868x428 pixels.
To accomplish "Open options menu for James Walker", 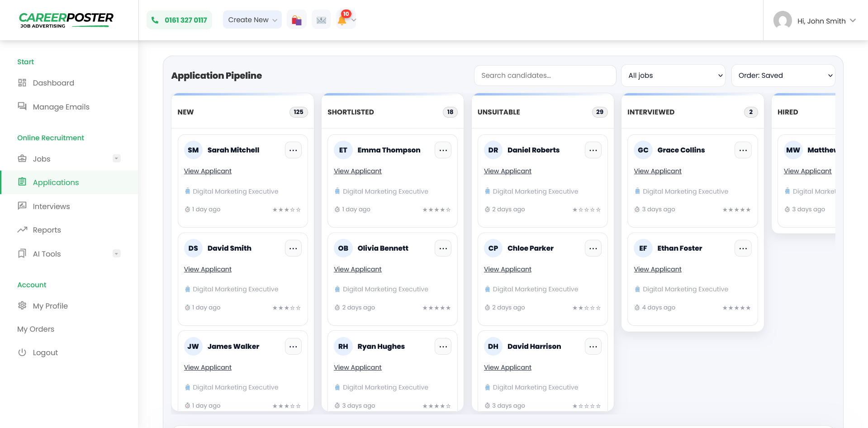I will coord(293,347).
